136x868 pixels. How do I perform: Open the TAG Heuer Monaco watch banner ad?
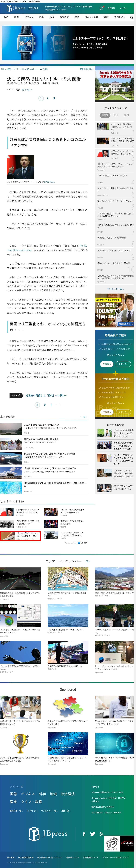[68, 43]
